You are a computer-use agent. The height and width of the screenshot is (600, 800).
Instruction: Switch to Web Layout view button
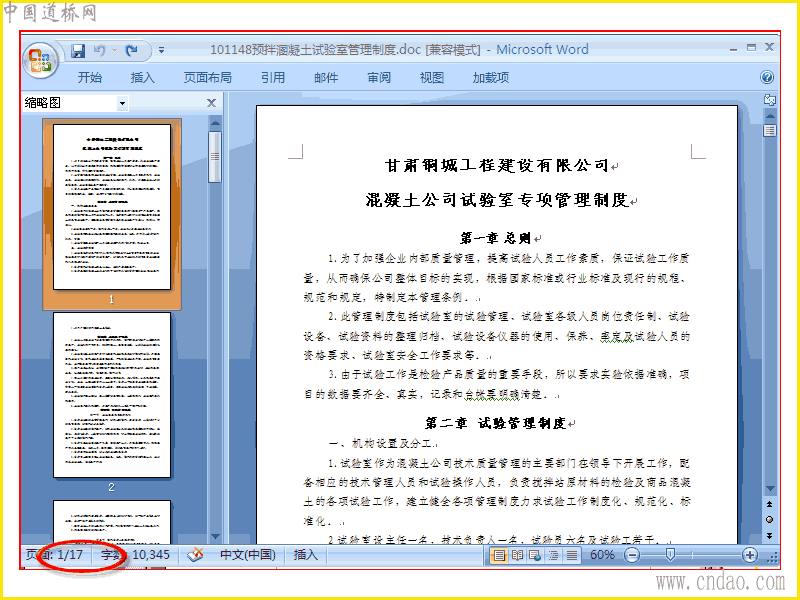535,555
